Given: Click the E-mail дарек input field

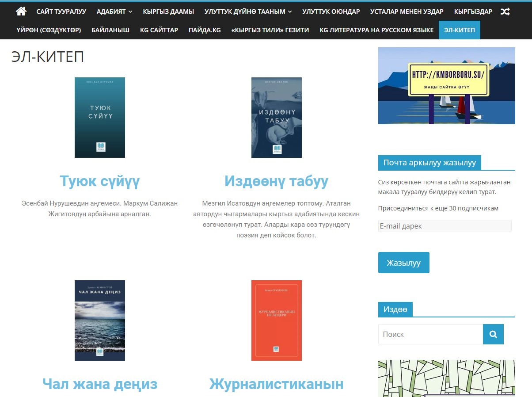Looking at the screenshot, I should point(445,226).
